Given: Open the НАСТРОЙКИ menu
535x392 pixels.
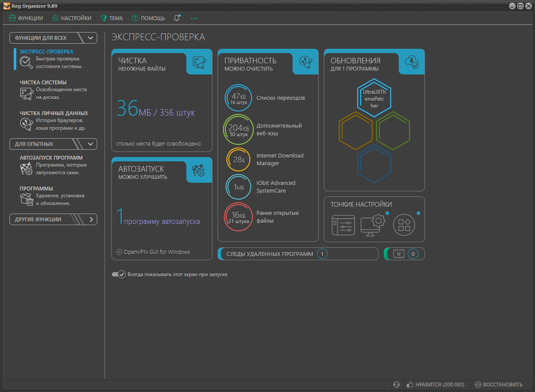Looking at the screenshot, I should (72, 18).
